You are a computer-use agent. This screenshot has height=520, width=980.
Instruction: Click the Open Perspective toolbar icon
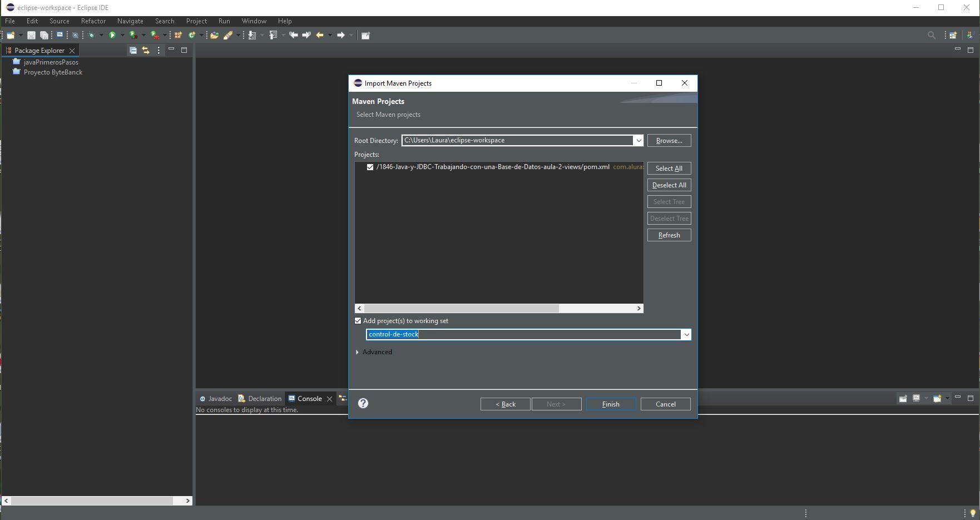[953, 35]
